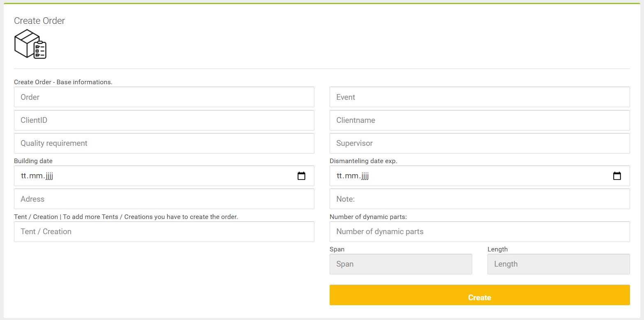Select the Supervisor input field
The height and width of the screenshot is (320, 644).
(x=480, y=143)
